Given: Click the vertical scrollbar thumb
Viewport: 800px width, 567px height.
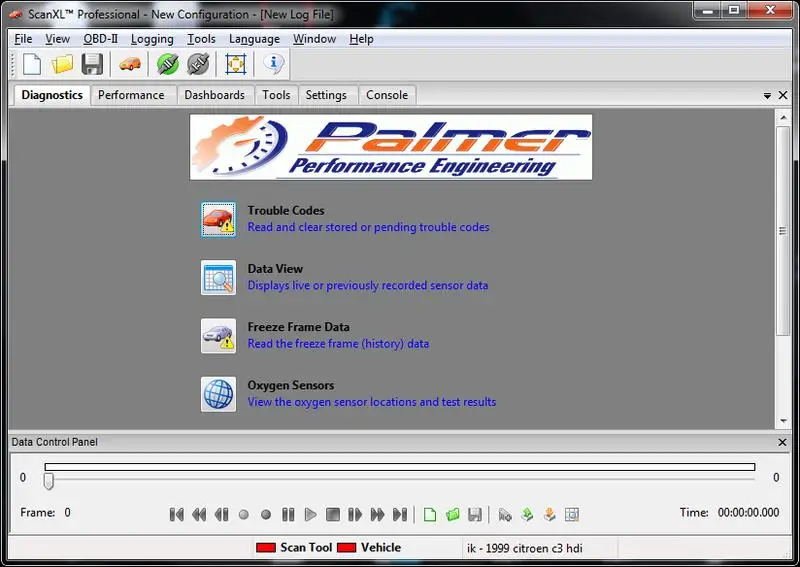Looking at the screenshot, I should click(x=783, y=231).
